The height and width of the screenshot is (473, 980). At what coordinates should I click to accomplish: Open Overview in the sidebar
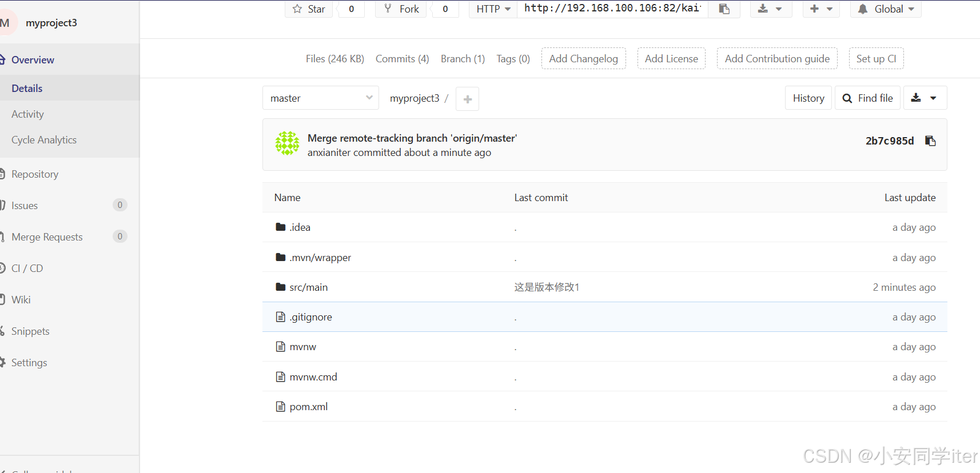click(x=33, y=60)
